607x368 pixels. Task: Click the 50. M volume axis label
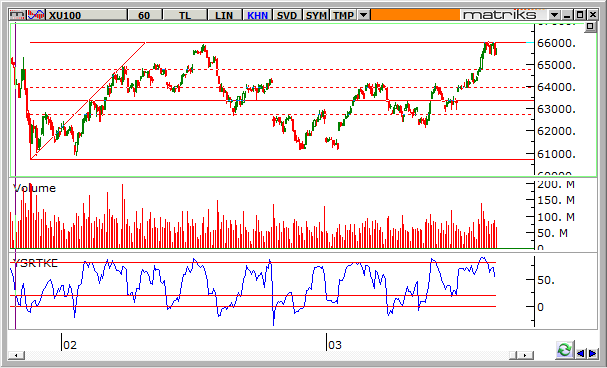pyautogui.click(x=552, y=233)
